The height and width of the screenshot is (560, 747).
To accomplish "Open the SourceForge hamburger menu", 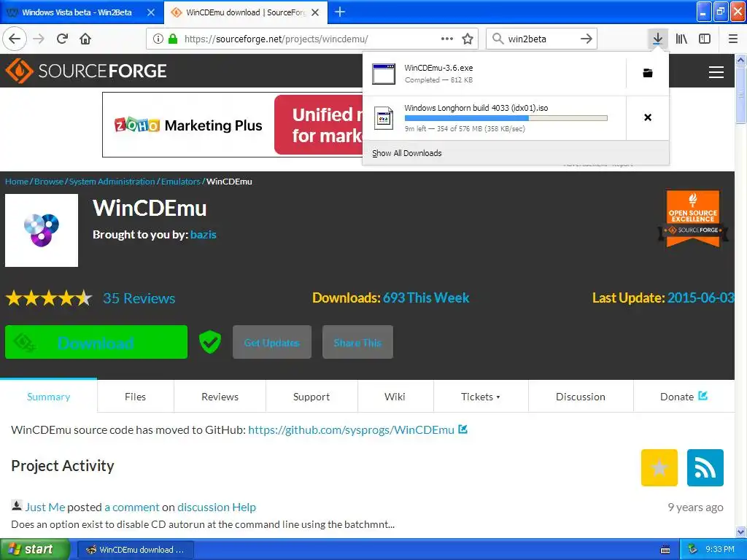I will 716,72.
